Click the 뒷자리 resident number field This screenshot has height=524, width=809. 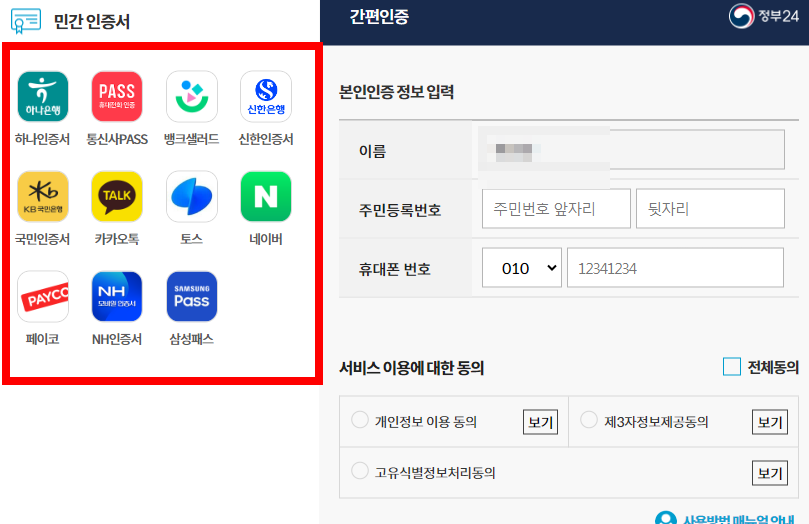pos(710,208)
